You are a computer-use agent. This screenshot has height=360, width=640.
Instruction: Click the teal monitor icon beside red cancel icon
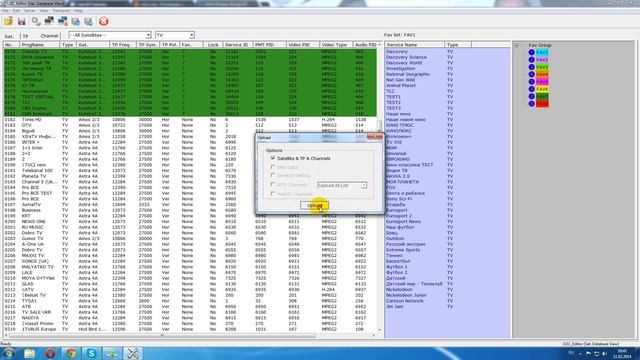pyautogui.click(x=89, y=21)
